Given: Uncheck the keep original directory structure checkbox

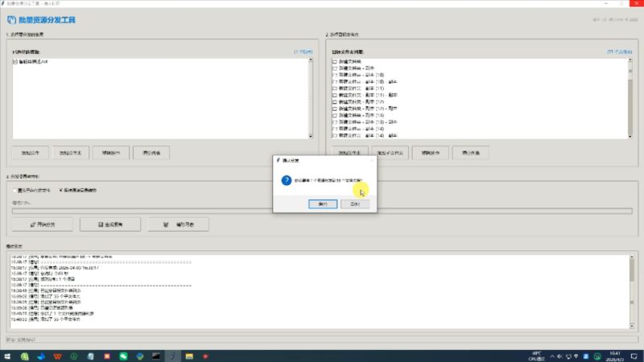Looking at the screenshot, I should tap(61, 191).
